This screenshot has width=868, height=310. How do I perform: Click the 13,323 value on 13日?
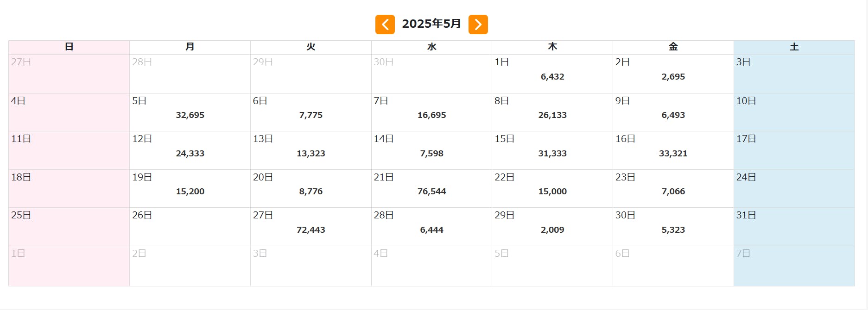click(310, 154)
